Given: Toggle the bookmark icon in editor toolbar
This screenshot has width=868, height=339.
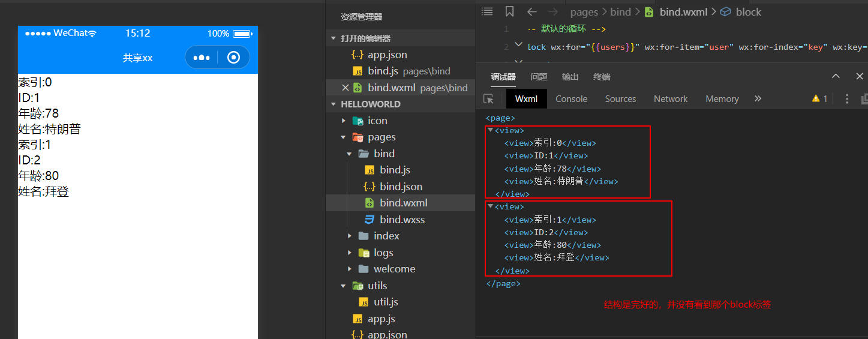Looking at the screenshot, I should (x=509, y=11).
